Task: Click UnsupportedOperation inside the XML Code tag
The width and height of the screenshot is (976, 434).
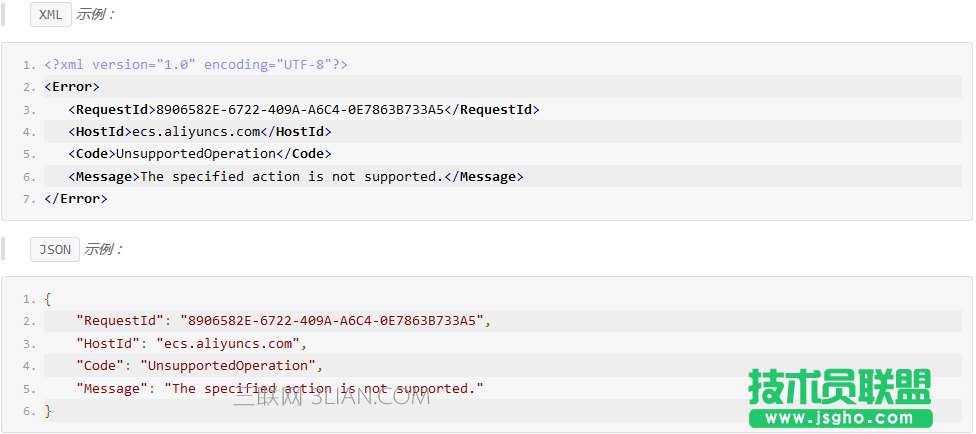Action: coord(195,154)
